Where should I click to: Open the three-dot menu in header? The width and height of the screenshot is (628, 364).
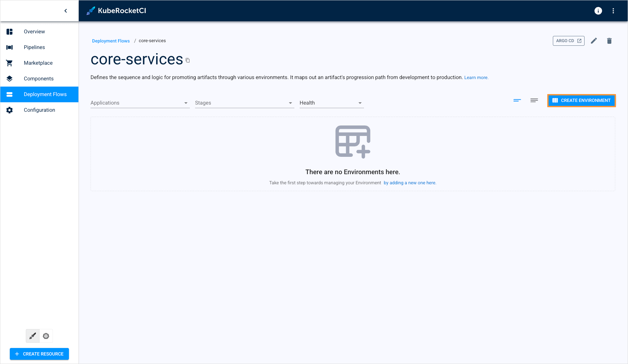coord(613,11)
